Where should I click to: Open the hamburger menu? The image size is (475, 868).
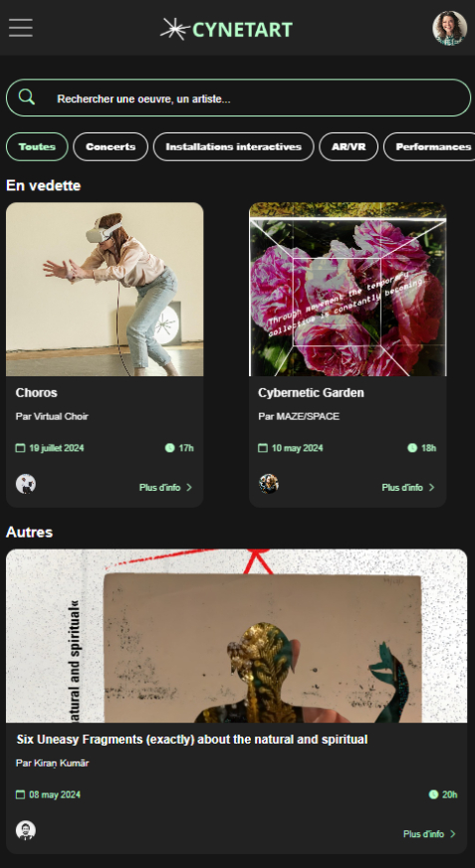[x=21, y=28]
